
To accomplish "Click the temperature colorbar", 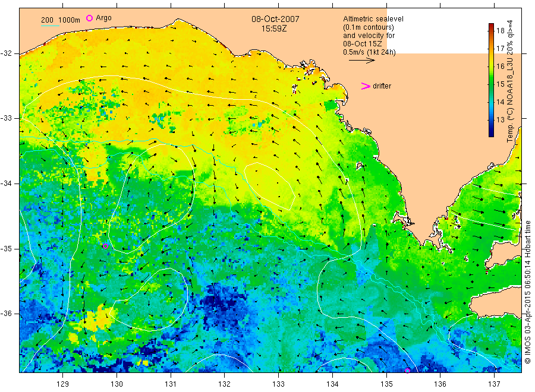I will pos(491,80).
